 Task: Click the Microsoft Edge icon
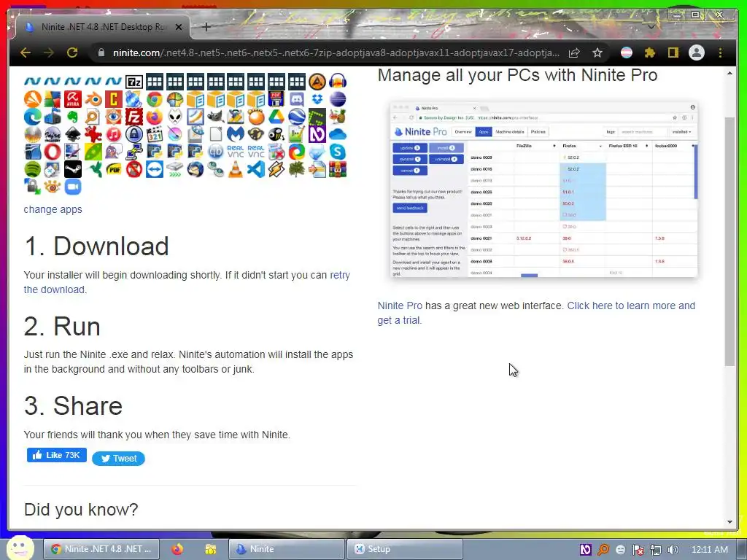click(32, 117)
